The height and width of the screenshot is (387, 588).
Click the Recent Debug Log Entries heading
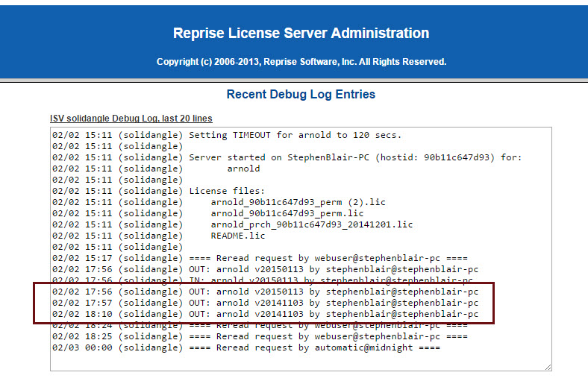point(301,95)
